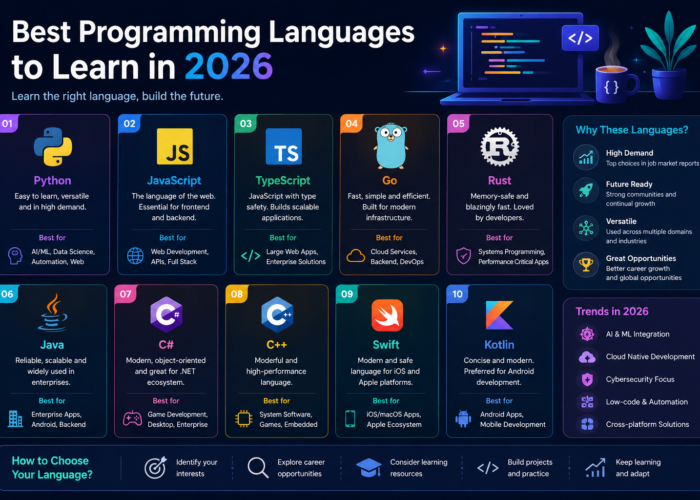
Task: Click the 'Best for' label in C++ card
Action: (x=276, y=400)
